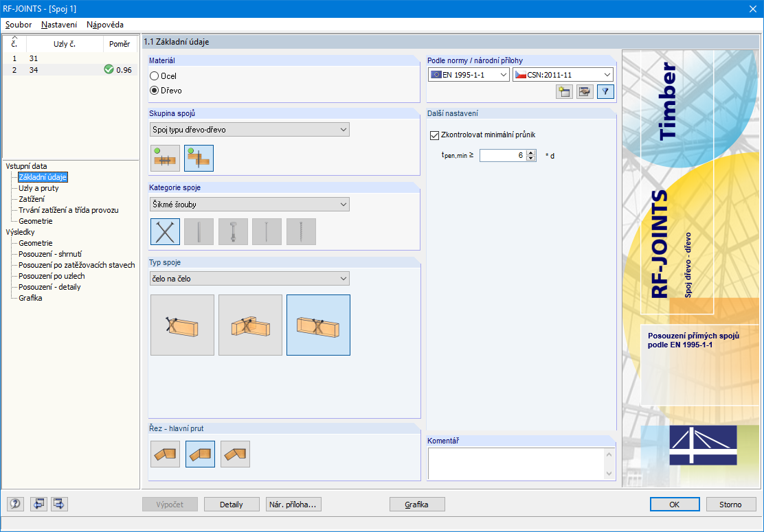Click the Grafika button at bottom
764x532 pixels.
417,505
